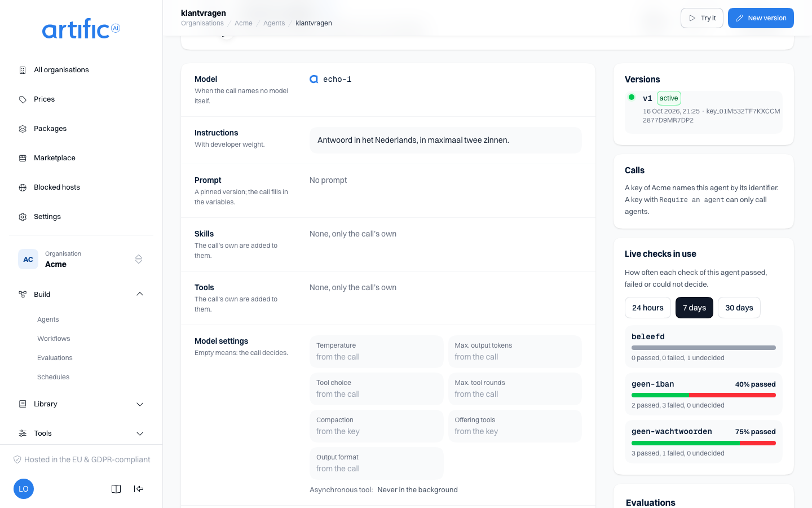Viewport: 812px width, 508px height.
Task: Go to Agents breadcrumb link
Action: point(274,23)
